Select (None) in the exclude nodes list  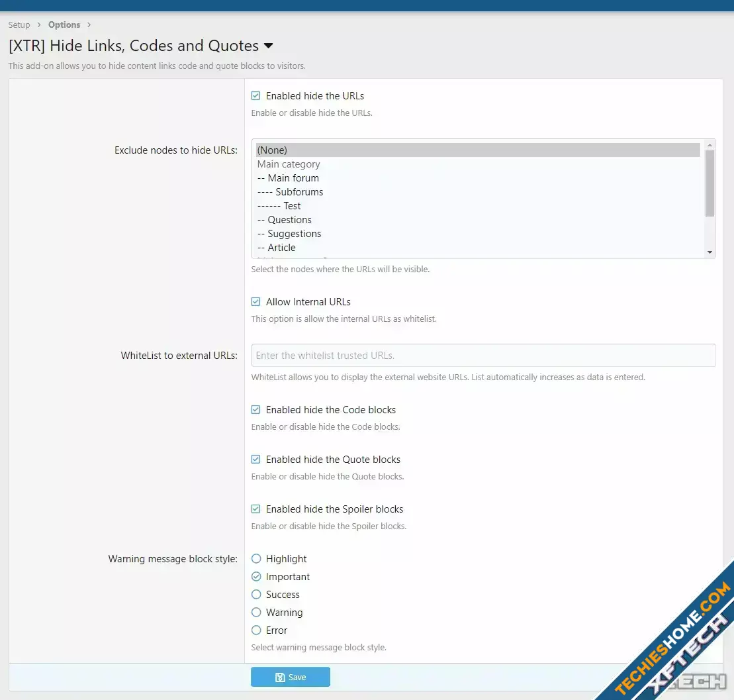click(x=272, y=150)
